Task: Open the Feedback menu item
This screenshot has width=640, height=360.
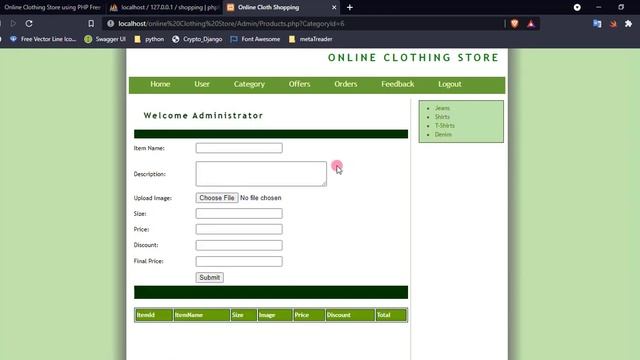Action: (x=398, y=84)
